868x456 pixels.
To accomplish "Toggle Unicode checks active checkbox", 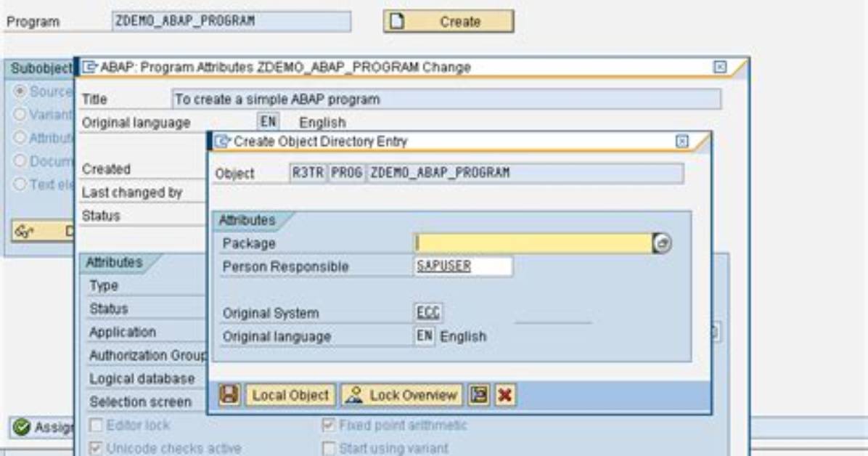I will 96,448.
